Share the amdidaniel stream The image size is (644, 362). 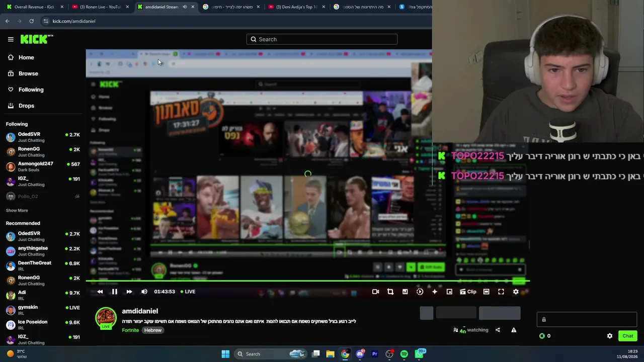(x=498, y=330)
